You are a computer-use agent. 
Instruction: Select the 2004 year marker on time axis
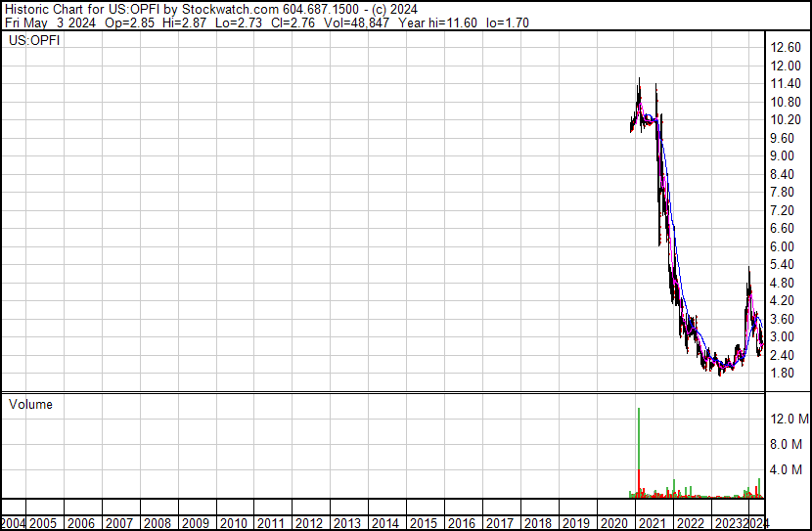[x=15, y=523]
